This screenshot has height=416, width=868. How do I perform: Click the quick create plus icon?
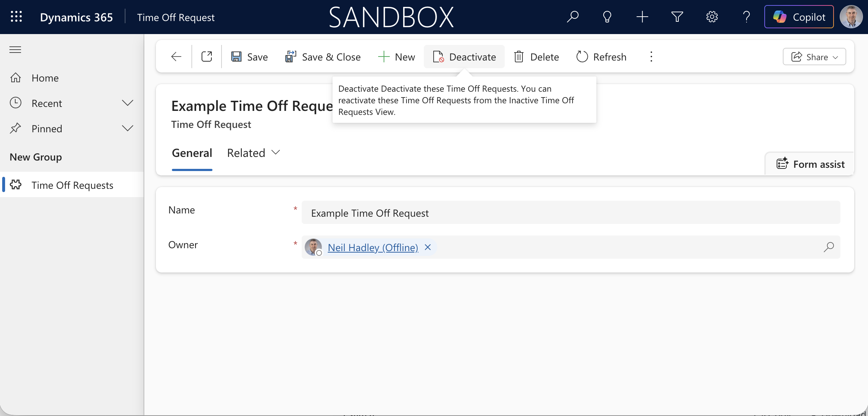coord(642,17)
